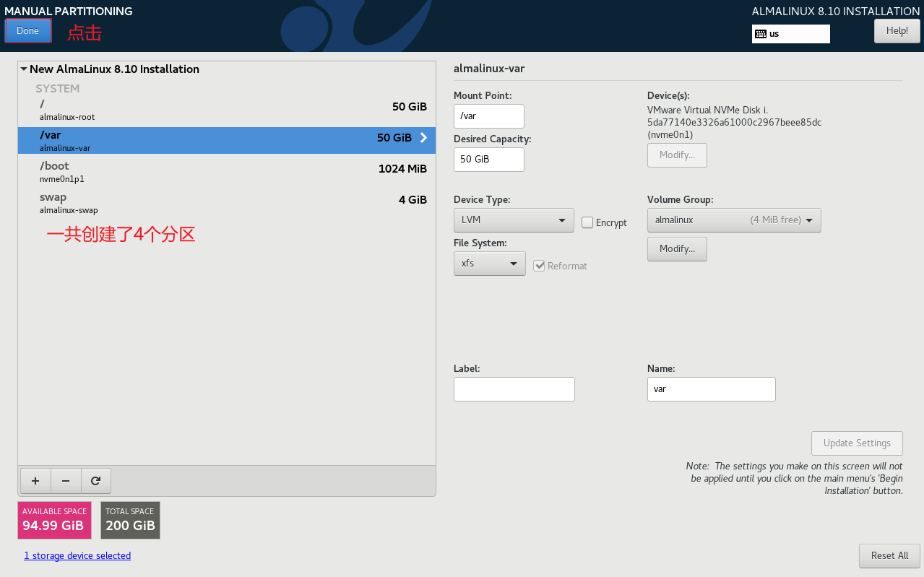Open the Volume Group almalinux dropdown

click(x=734, y=220)
